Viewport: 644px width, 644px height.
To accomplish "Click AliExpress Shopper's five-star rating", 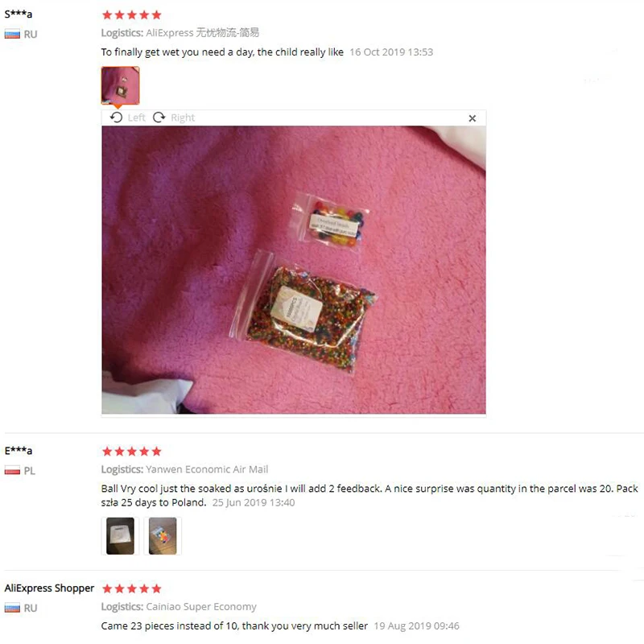I will point(132,589).
